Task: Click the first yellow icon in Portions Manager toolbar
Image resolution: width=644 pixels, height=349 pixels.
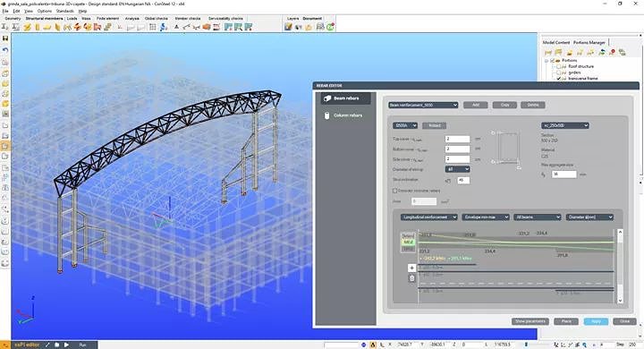Action: pos(548,52)
